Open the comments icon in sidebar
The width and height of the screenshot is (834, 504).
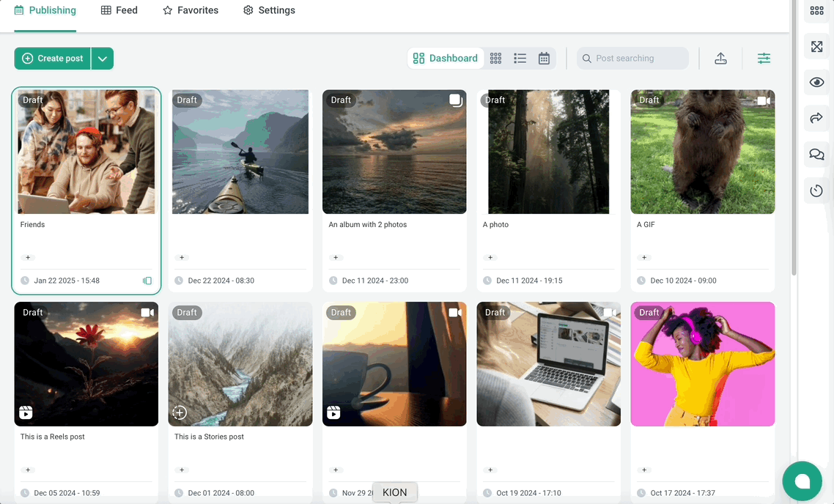pyautogui.click(x=816, y=155)
